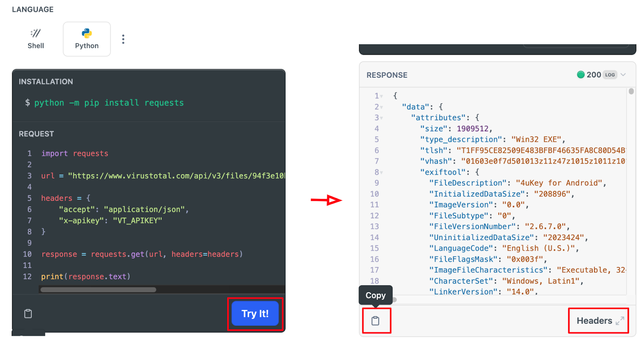Click the "InitializedDataSize" line
The width and height of the screenshot is (644, 348).
coord(502,194)
